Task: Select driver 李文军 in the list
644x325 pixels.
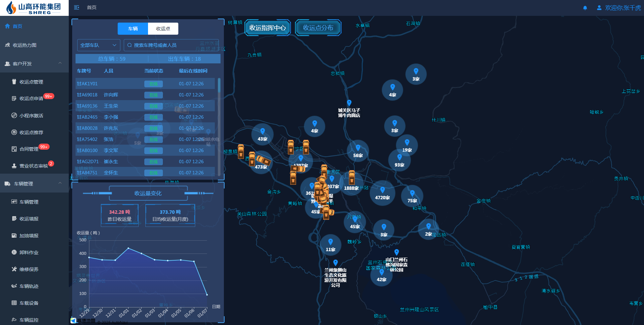Action: [111, 150]
